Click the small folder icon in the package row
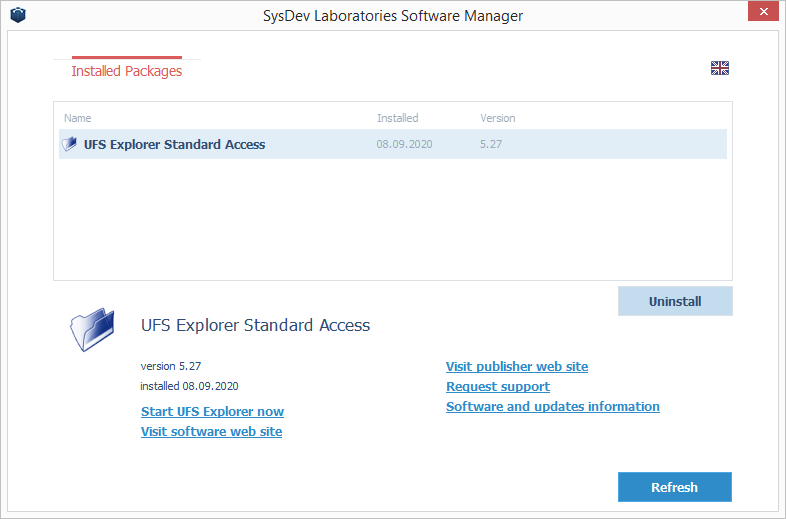The image size is (786, 519). (x=69, y=144)
